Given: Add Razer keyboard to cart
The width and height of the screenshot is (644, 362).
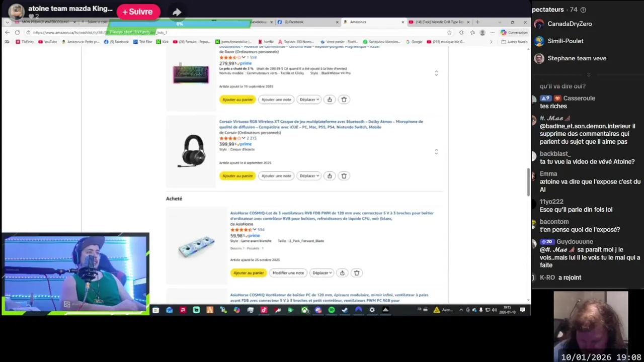Looking at the screenshot, I should (237, 100).
